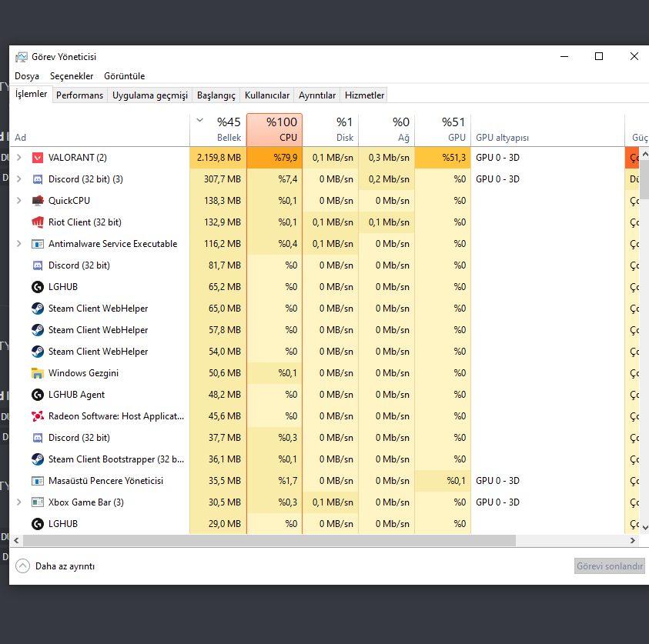Click Steam WebHelper icon with 54,0 MB
Viewport: 649px width, 644px height.
38,351
